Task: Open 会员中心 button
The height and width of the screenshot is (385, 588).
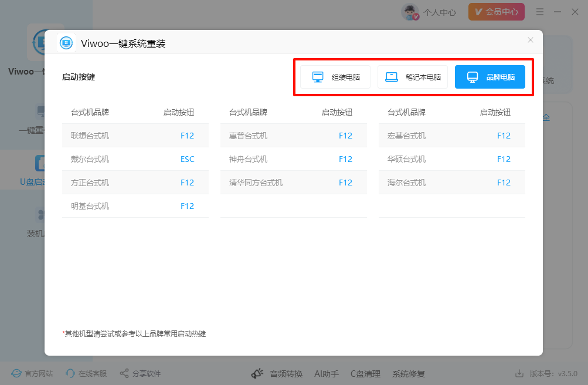Action: (496, 12)
